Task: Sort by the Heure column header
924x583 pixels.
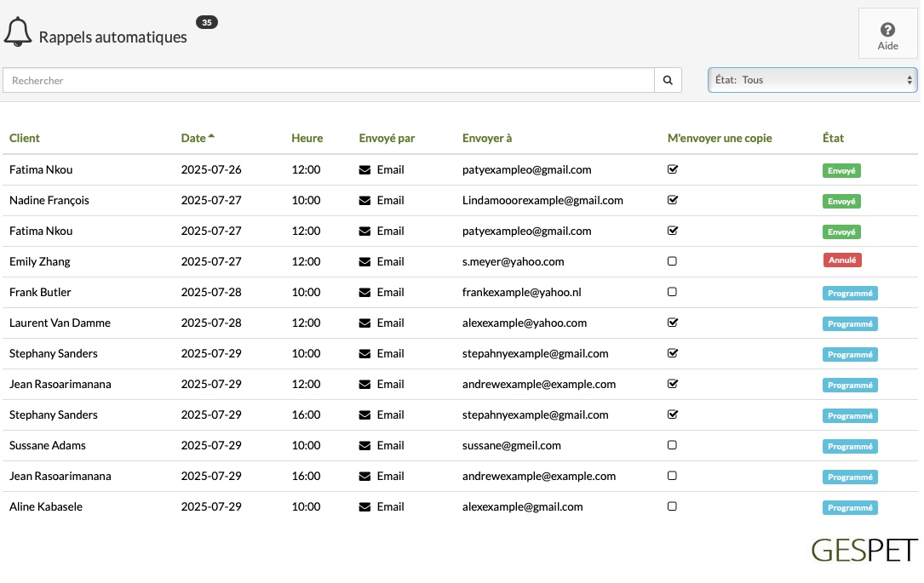Action: (307, 139)
